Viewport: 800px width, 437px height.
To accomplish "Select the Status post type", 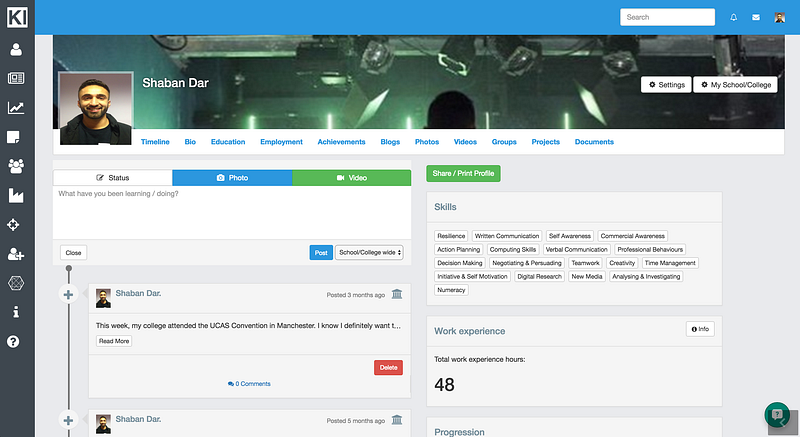I will [x=113, y=177].
